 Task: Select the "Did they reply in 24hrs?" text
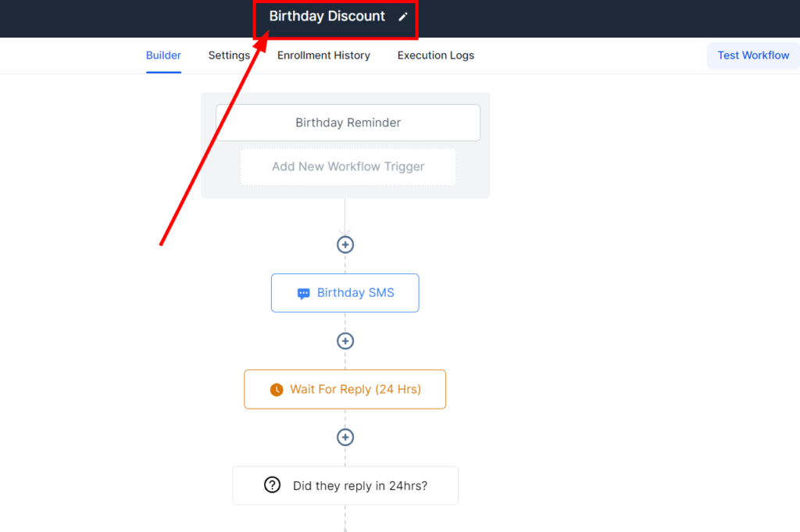coord(360,486)
